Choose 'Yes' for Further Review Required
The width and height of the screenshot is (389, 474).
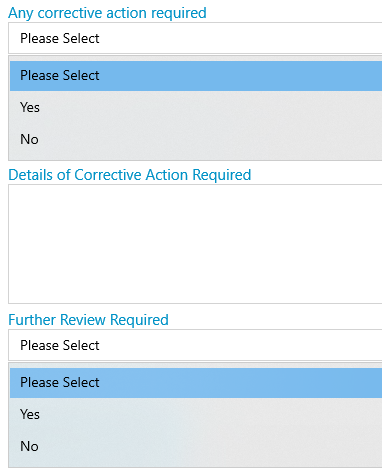[x=196, y=414]
